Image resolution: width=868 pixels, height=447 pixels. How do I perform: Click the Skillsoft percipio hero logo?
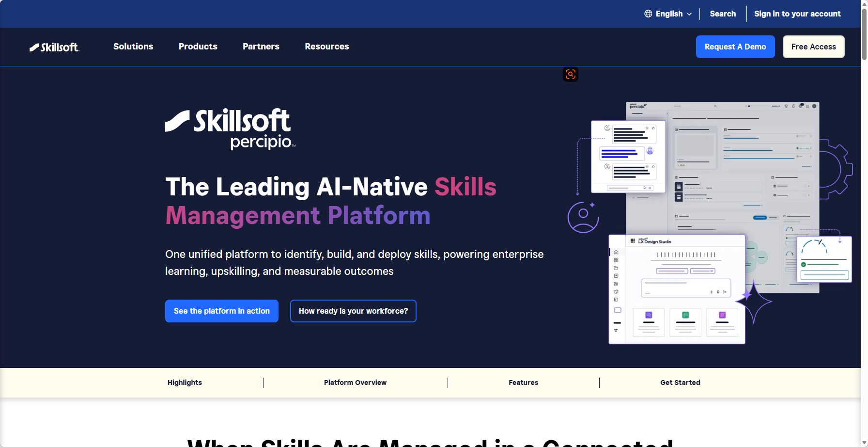pyautogui.click(x=230, y=128)
